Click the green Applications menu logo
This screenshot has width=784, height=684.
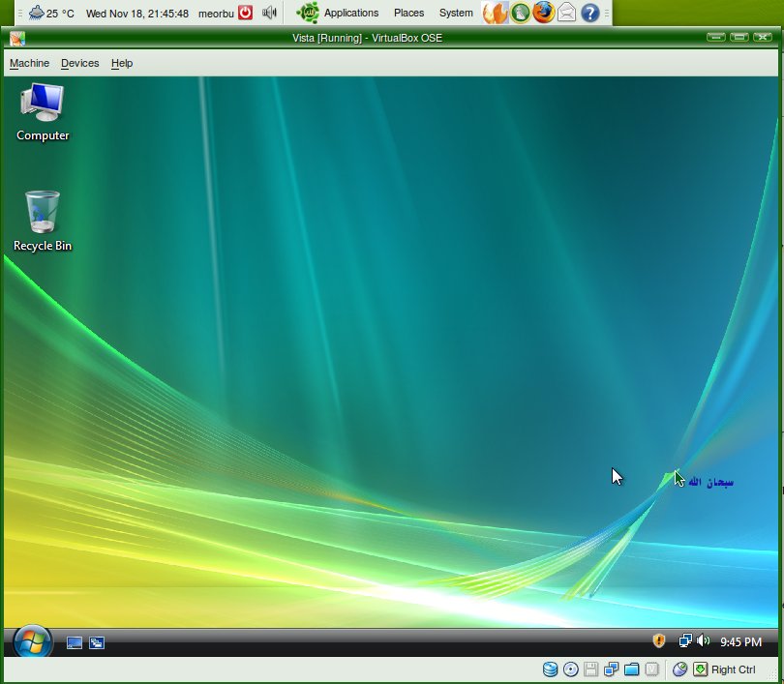[x=308, y=13]
